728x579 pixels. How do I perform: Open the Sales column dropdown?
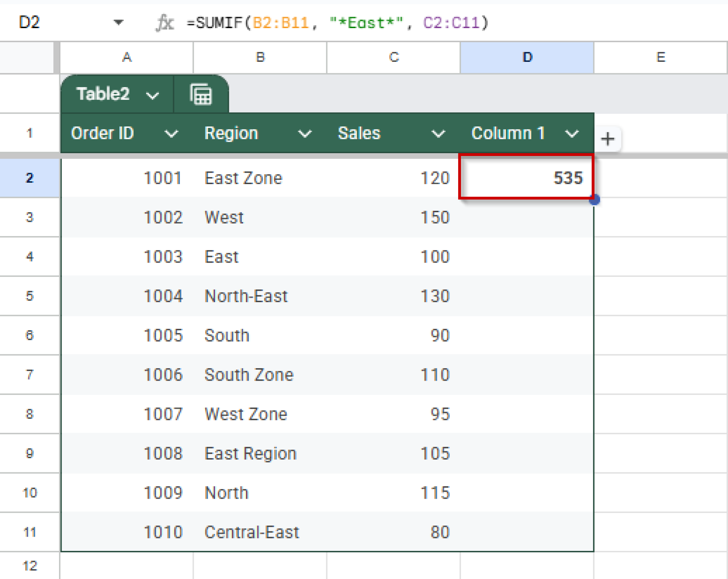click(x=439, y=134)
